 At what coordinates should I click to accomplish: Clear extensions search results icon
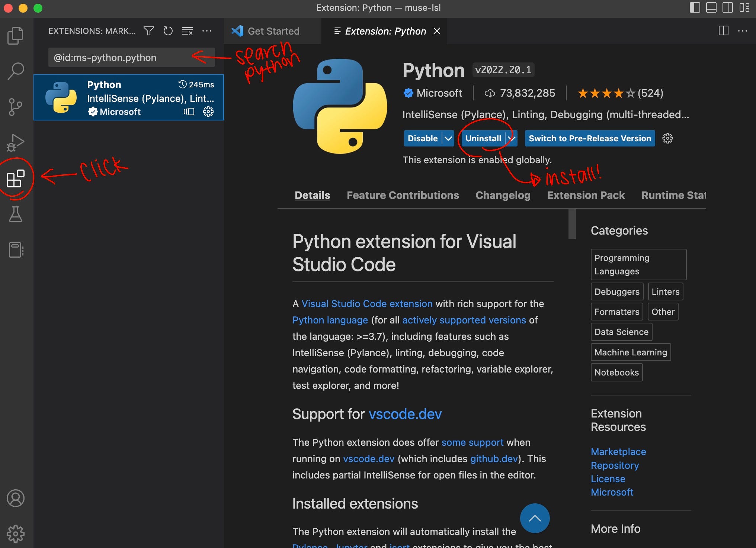(x=187, y=31)
